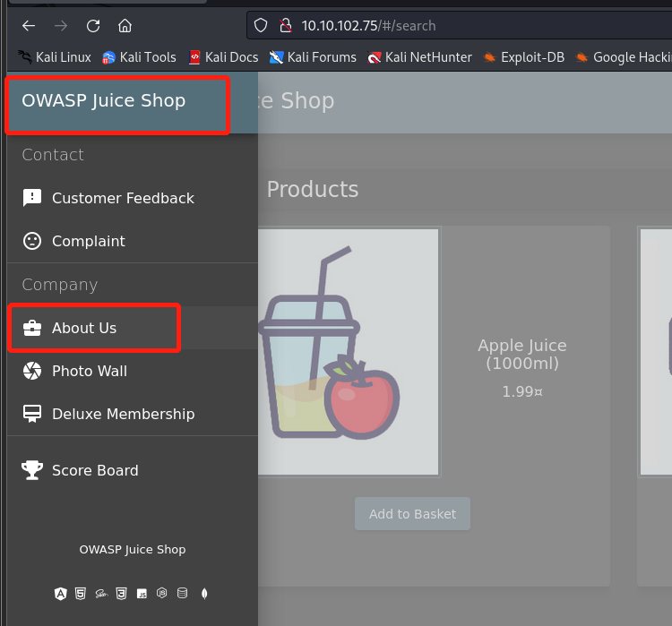Open Deluxe Membership menu entry
The height and width of the screenshot is (626, 672).
pos(123,414)
